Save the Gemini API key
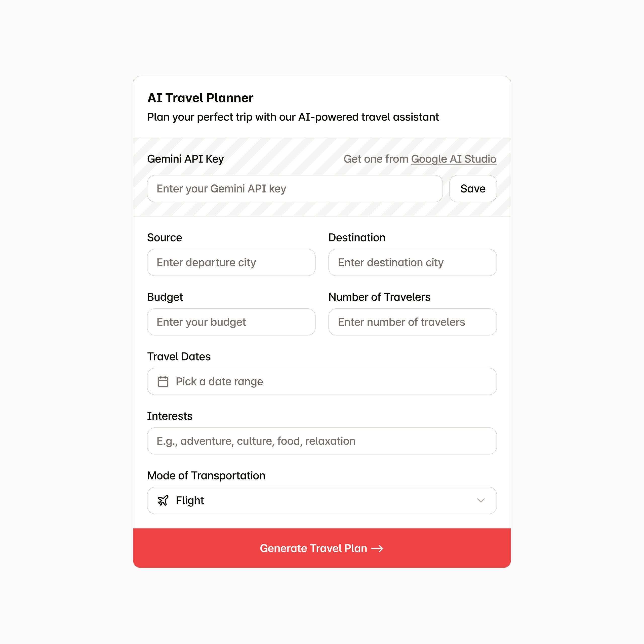644x644 pixels. (x=473, y=189)
